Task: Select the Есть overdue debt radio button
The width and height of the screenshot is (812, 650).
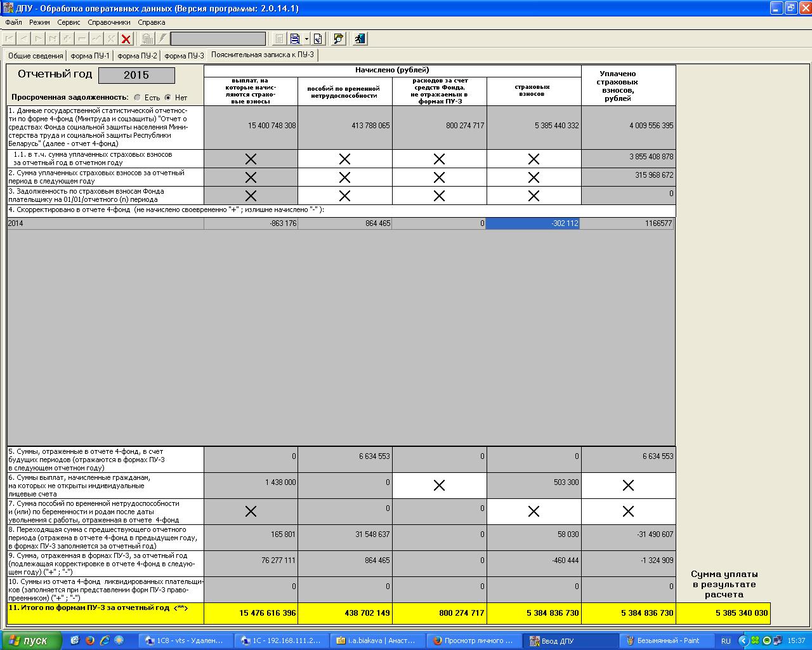Action: pyautogui.click(x=138, y=98)
